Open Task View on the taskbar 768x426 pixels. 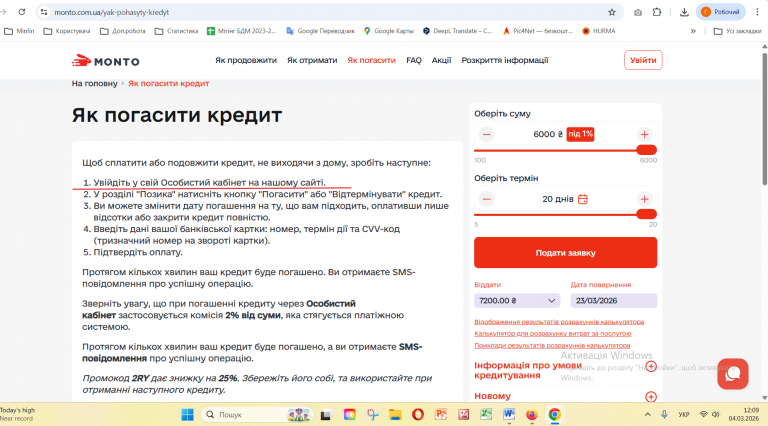pos(326,415)
